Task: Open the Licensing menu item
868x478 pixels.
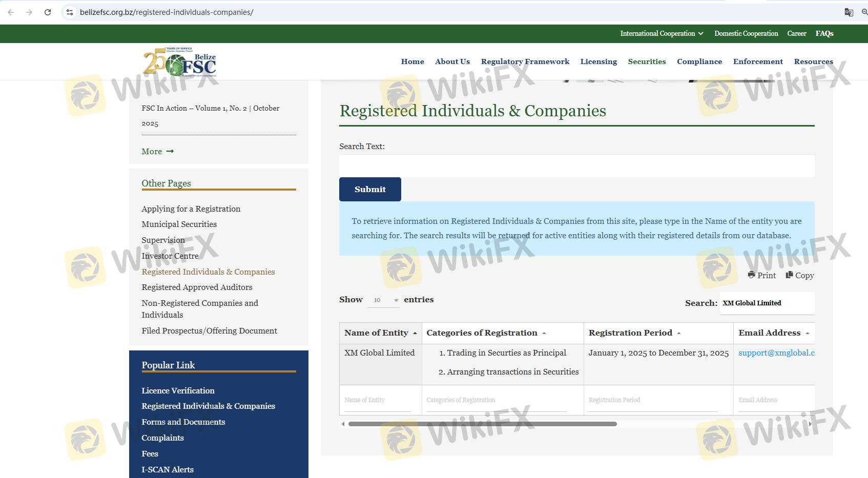Action: 598,61
